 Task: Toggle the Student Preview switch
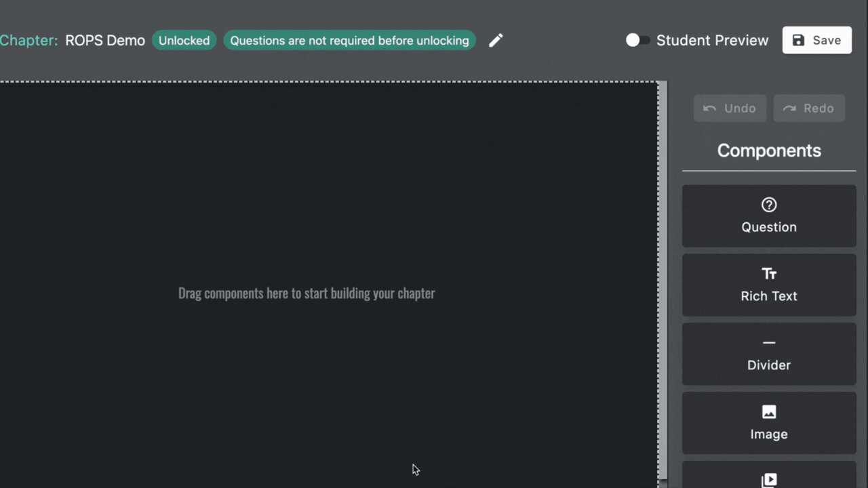(637, 41)
